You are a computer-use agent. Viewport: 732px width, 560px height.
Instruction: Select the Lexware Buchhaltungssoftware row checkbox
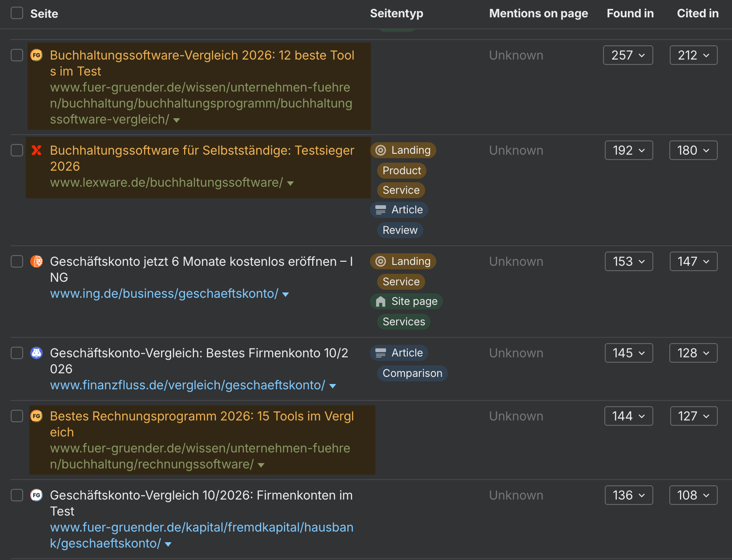click(x=17, y=150)
